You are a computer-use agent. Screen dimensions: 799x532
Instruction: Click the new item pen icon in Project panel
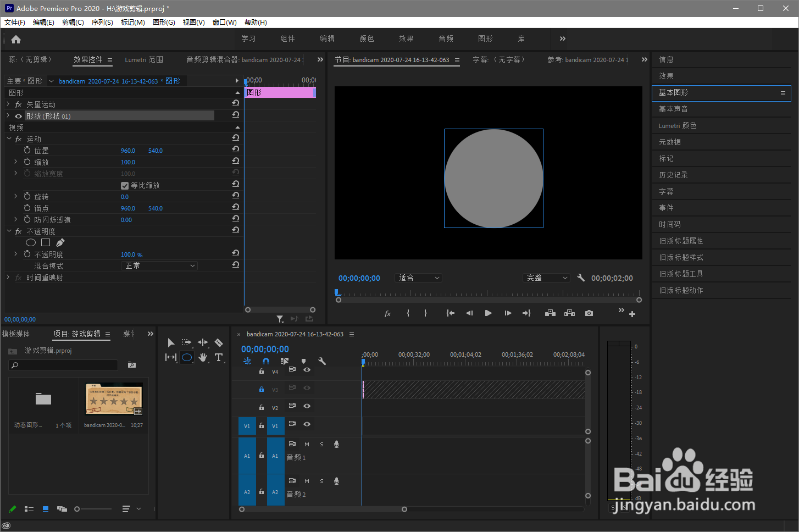[13, 509]
